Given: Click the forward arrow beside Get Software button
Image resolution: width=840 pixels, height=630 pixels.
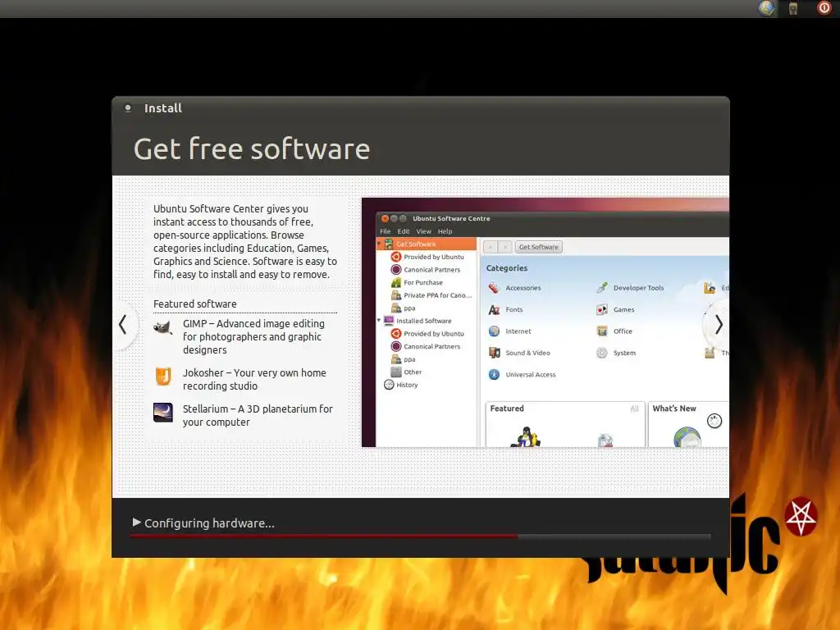Looking at the screenshot, I should pos(504,247).
